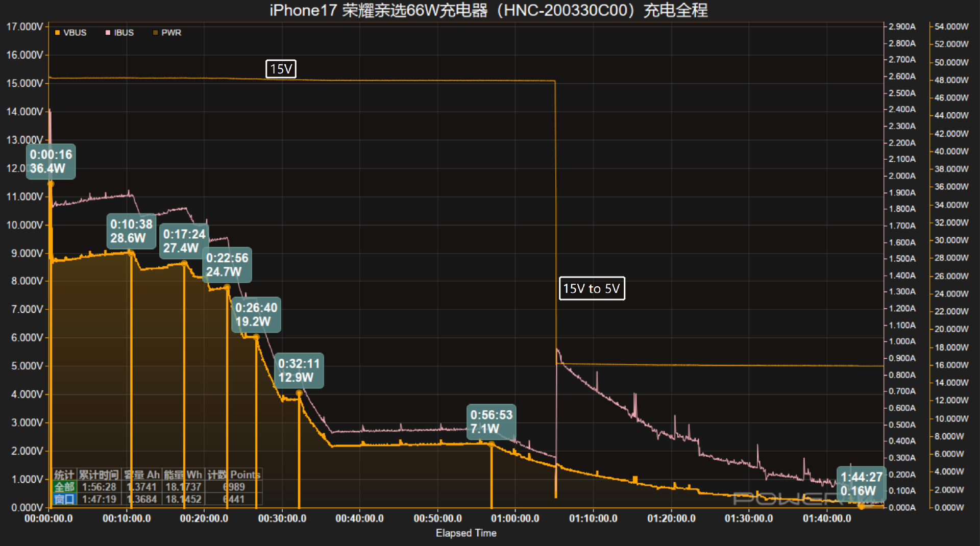Select the blue 窗口 row in stats table
Viewport: 980px width, 546px height.
point(64,499)
